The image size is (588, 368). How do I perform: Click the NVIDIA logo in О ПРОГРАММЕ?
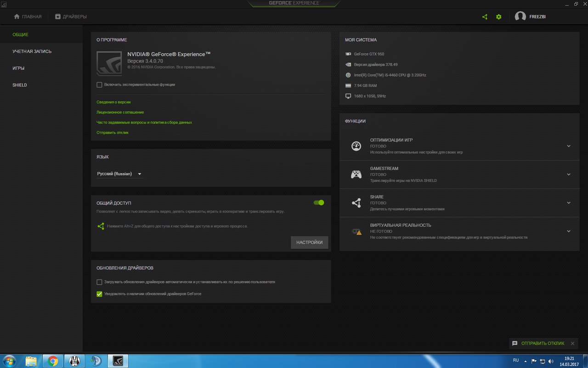[x=109, y=63]
